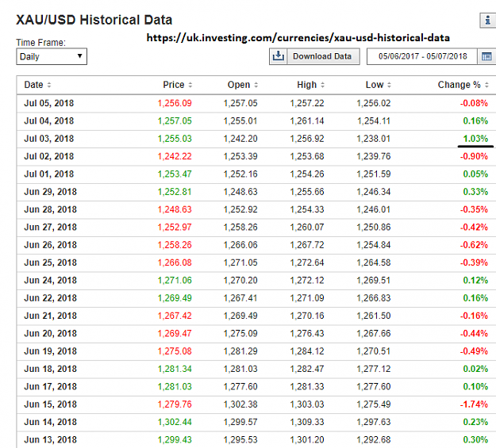496x448 pixels.
Task: Click the Price column header
Action: [173, 85]
